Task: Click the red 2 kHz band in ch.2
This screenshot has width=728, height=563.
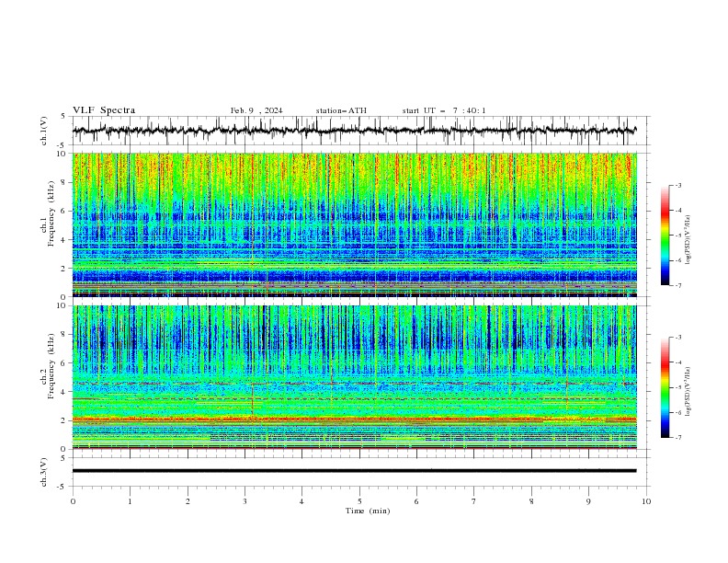Action: 354,419
